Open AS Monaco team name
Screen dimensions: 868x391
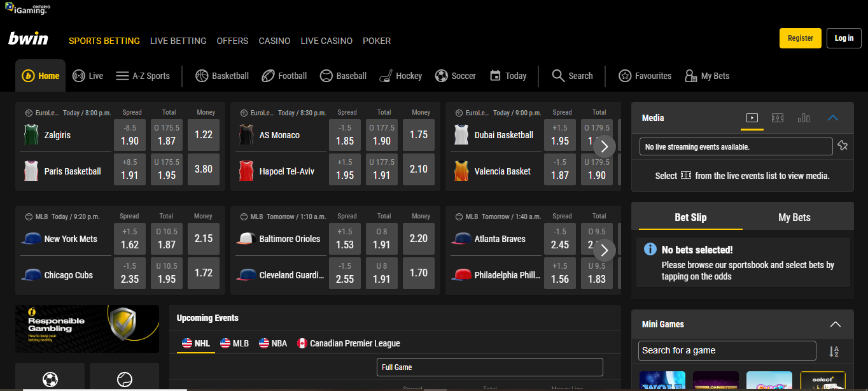coord(279,135)
